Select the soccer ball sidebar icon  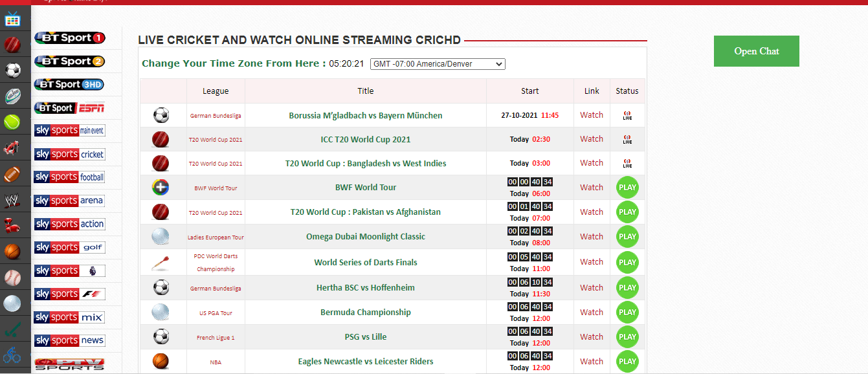[x=13, y=70]
